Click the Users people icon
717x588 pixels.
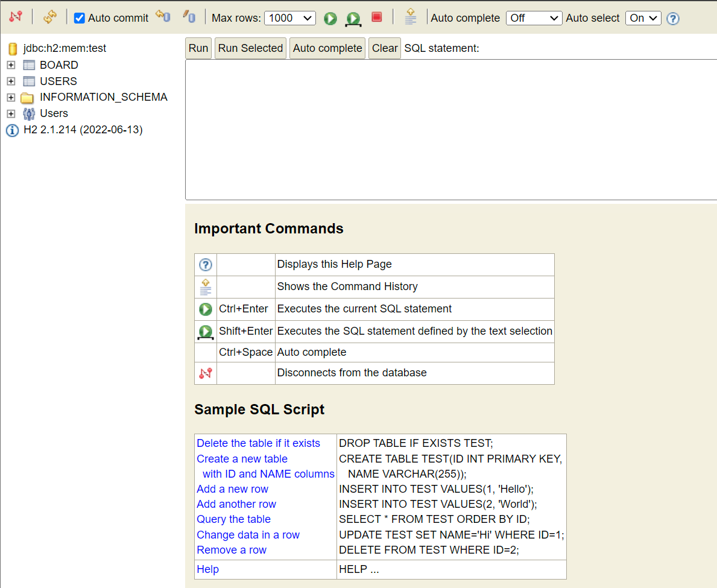[x=29, y=113]
